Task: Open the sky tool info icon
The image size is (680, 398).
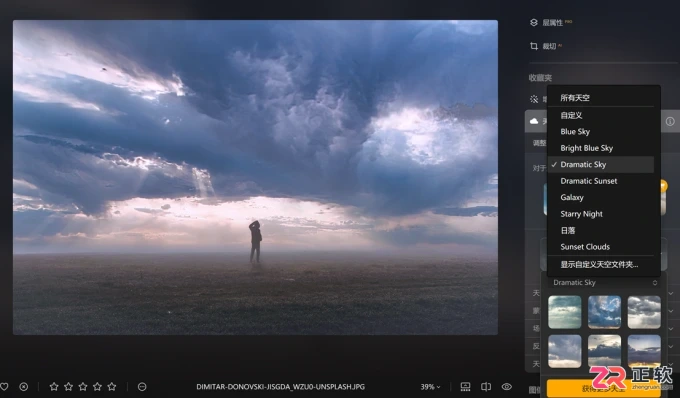Action: [x=670, y=121]
